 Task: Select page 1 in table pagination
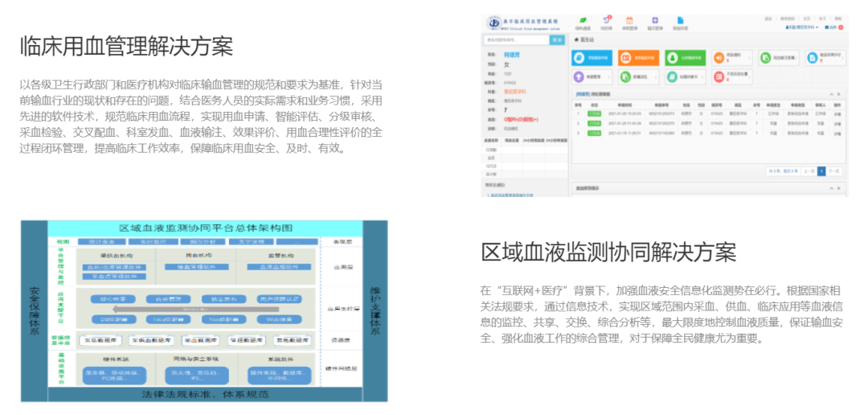[821, 171]
